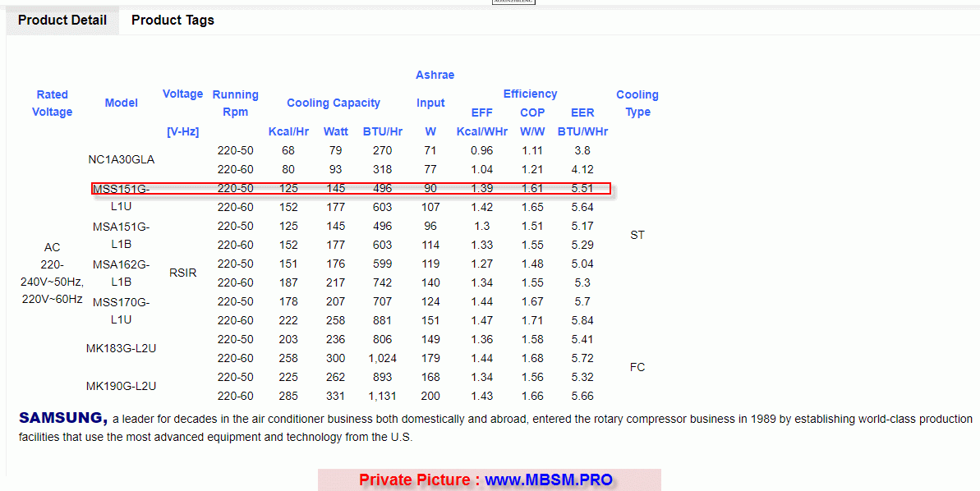
Task: Select the NC1A30GLA model name
Action: [x=122, y=159]
